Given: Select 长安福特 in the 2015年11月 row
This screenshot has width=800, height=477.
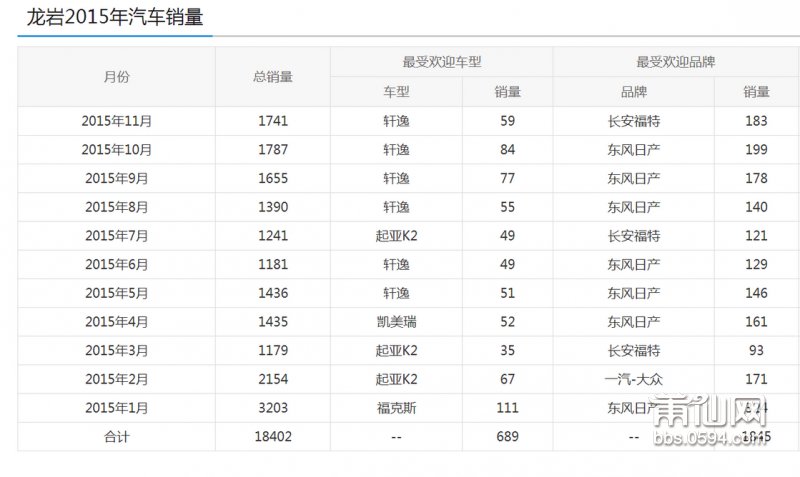Looking at the screenshot, I should [x=634, y=121].
